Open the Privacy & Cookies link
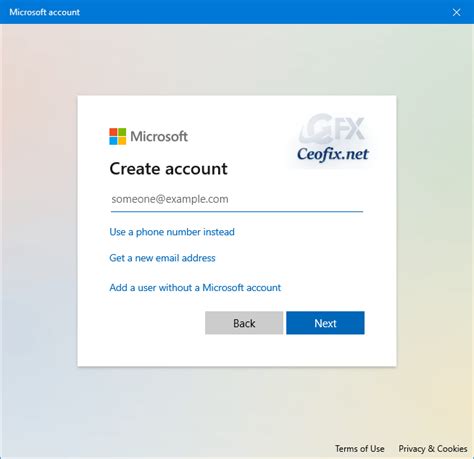This screenshot has height=459, width=474. tap(433, 449)
